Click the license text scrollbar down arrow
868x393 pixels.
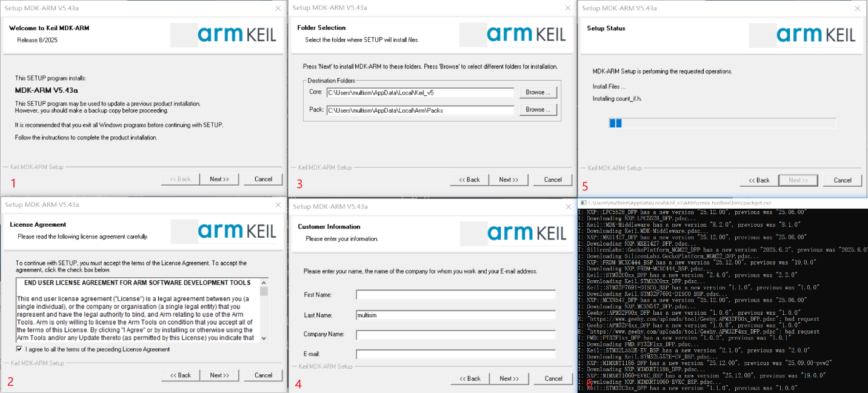(x=264, y=338)
